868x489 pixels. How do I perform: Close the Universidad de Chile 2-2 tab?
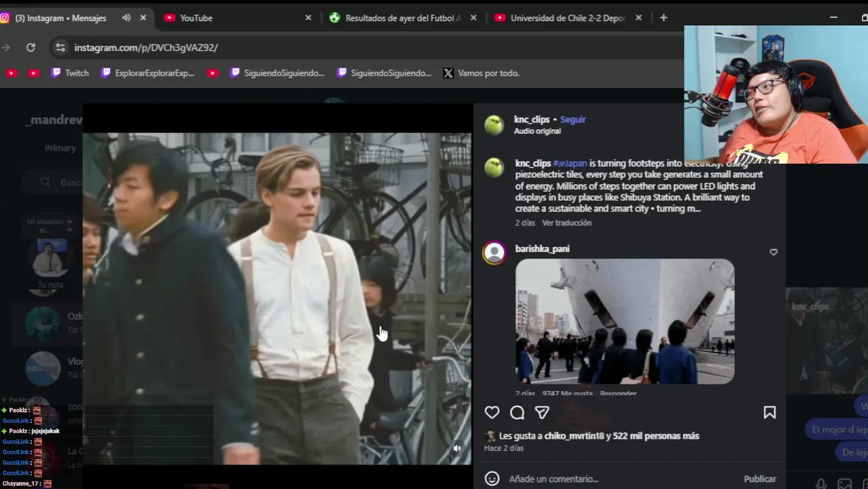pyautogui.click(x=638, y=18)
